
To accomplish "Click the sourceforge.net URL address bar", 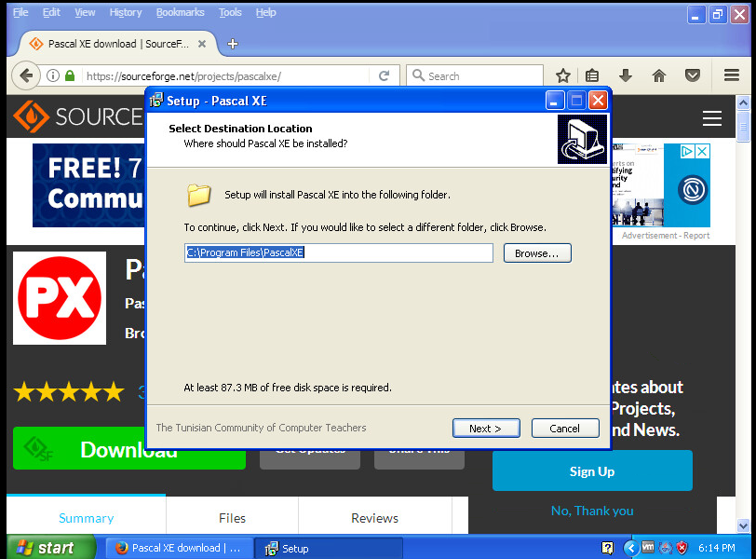I will click(x=224, y=76).
